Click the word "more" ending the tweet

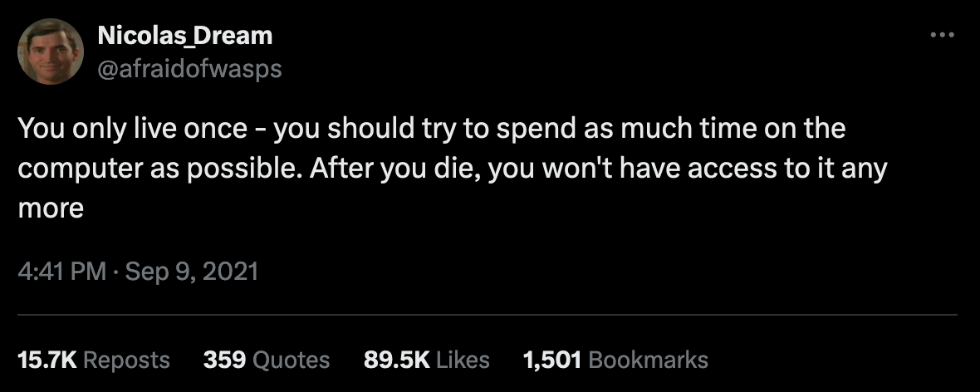[51, 208]
